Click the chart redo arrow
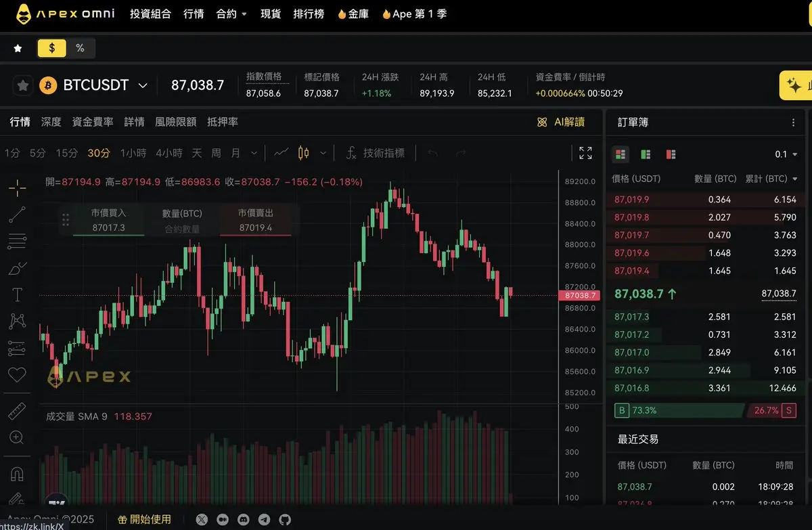The width and height of the screenshot is (812, 530). 461,153
